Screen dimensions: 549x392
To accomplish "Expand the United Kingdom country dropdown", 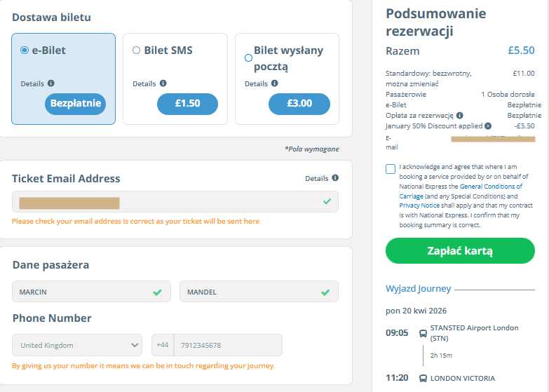I will [x=77, y=345].
